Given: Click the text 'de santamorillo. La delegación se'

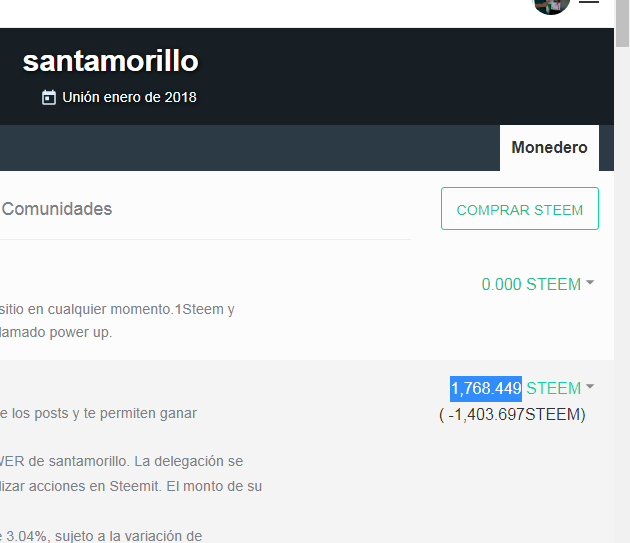Looking at the screenshot, I should point(136,461).
